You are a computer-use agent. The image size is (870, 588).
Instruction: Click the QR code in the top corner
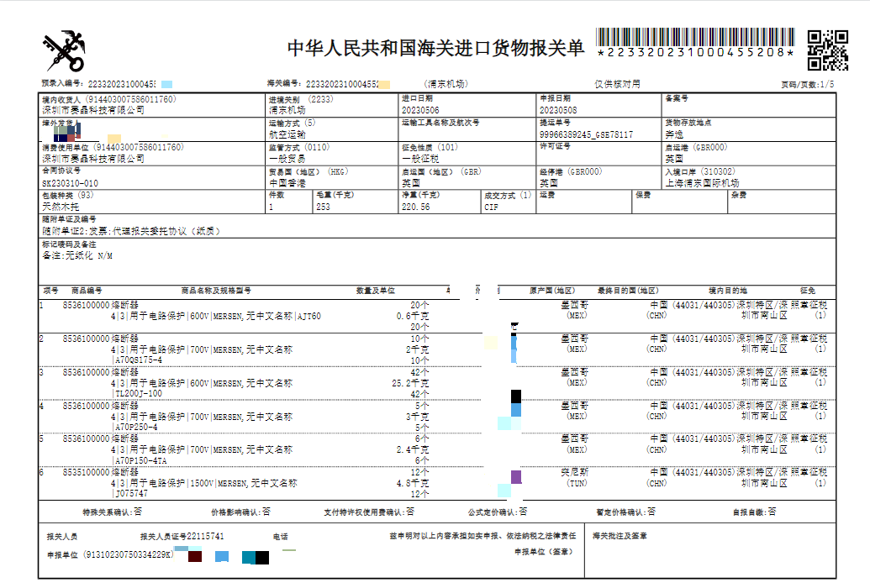point(827,50)
